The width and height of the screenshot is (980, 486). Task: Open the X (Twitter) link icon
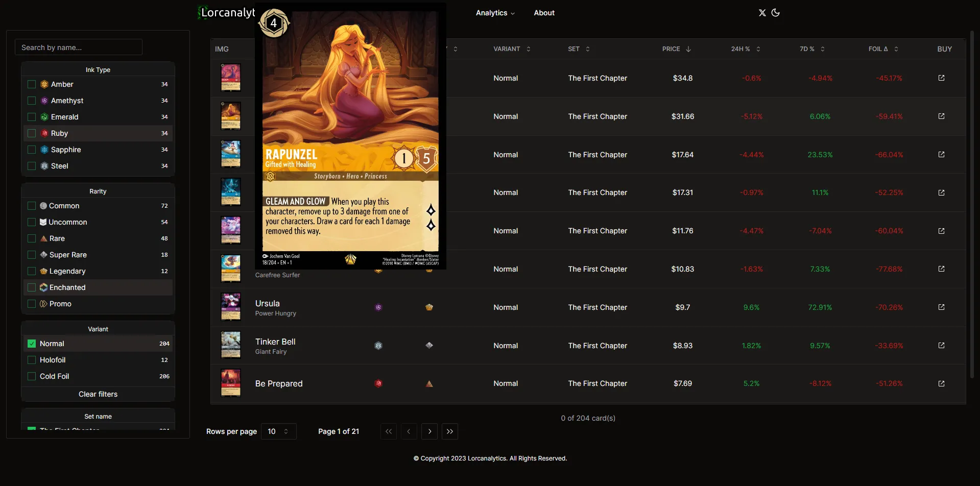(x=762, y=13)
